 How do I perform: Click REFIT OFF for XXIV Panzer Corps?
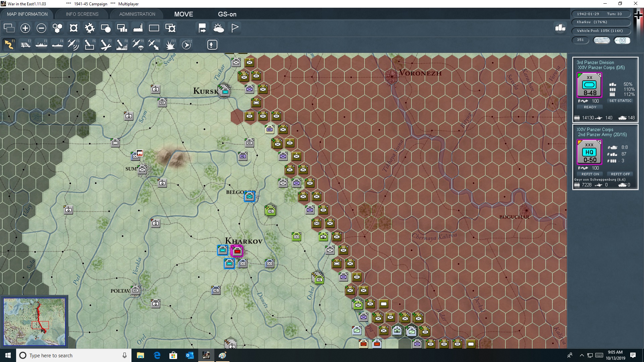(x=620, y=174)
